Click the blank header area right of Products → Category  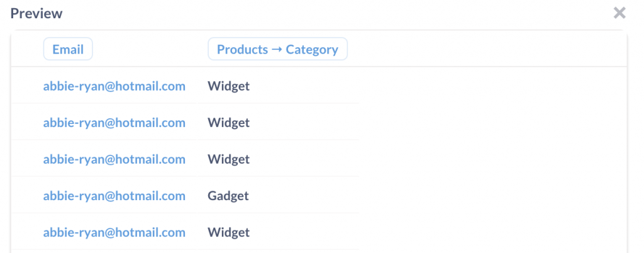[x=487, y=49]
